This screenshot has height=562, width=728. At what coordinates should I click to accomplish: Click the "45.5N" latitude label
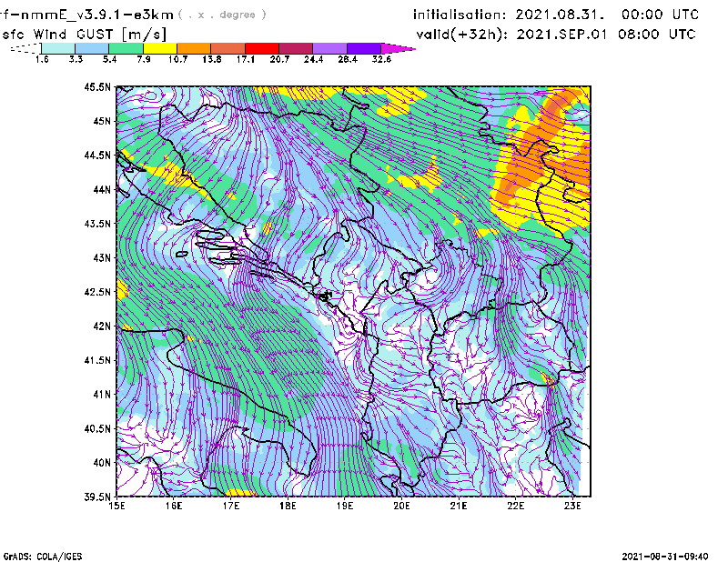coord(97,86)
